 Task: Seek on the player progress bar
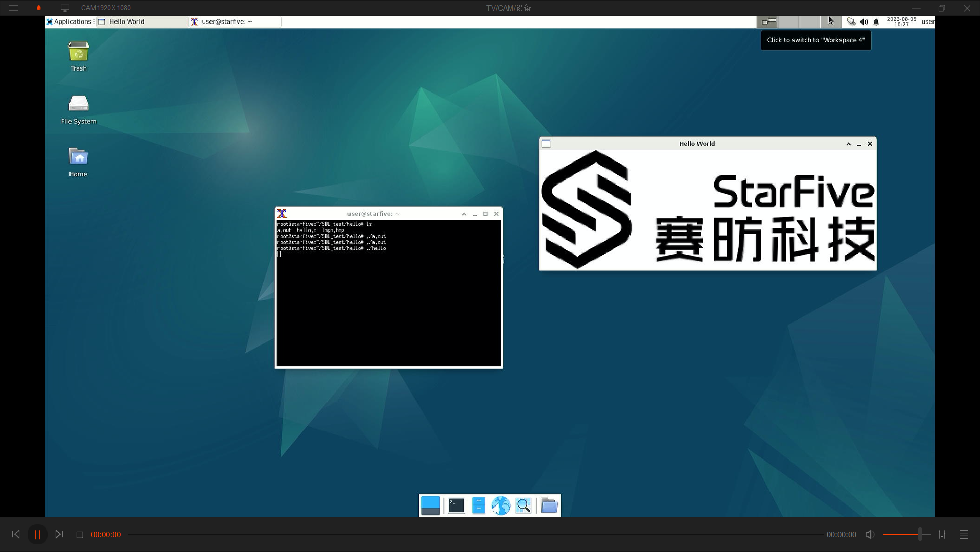[x=475, y=535]
